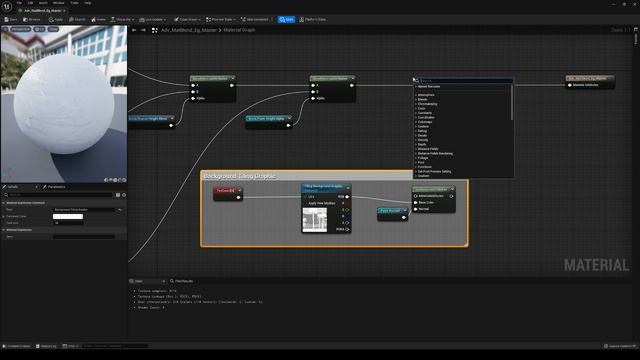The height and width of the screenshot is (360, 640).
Task: Open the Tools menu
Action: coord(74,3)
